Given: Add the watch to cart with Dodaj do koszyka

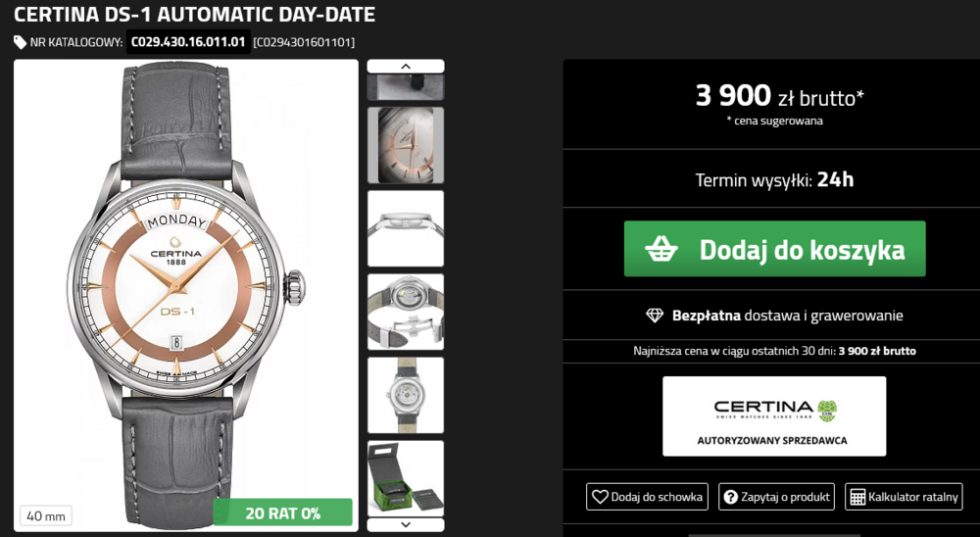Looking at the screenshot, I should 774,249.
